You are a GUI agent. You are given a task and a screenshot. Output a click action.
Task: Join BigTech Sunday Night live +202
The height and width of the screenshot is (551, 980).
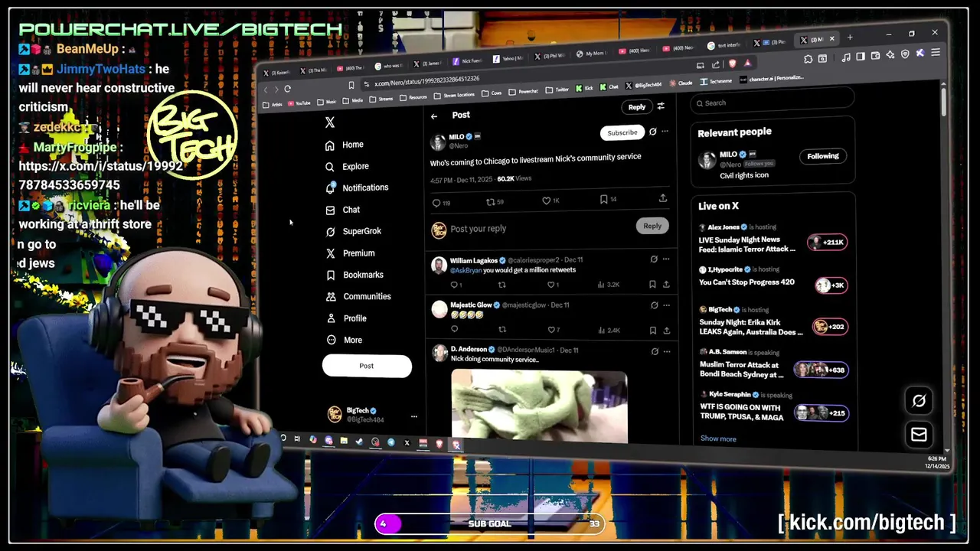click(831, 327)
